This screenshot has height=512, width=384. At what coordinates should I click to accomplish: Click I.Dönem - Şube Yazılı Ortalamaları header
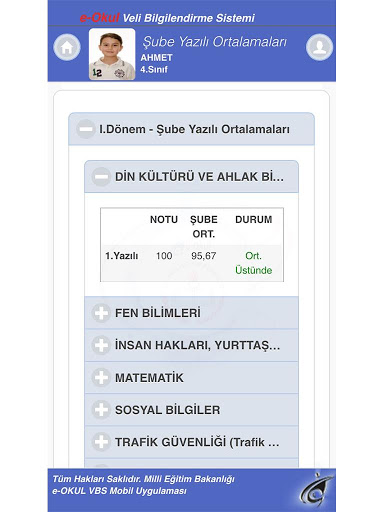click(191, 129)
